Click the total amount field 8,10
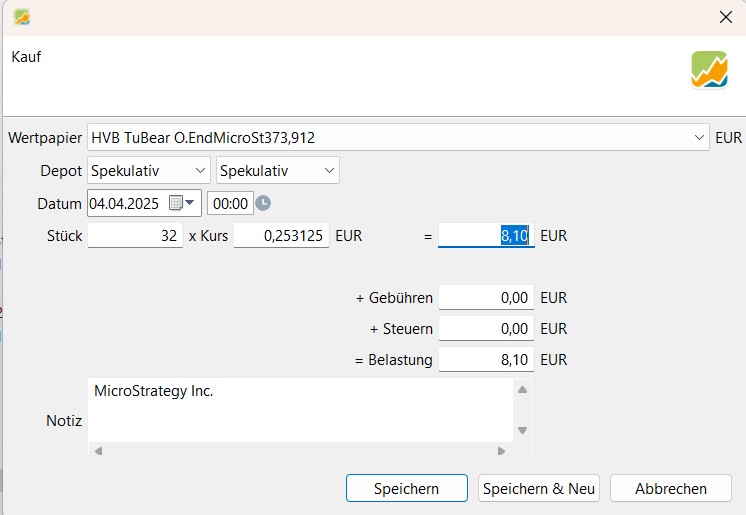 (x=486, y=236)
